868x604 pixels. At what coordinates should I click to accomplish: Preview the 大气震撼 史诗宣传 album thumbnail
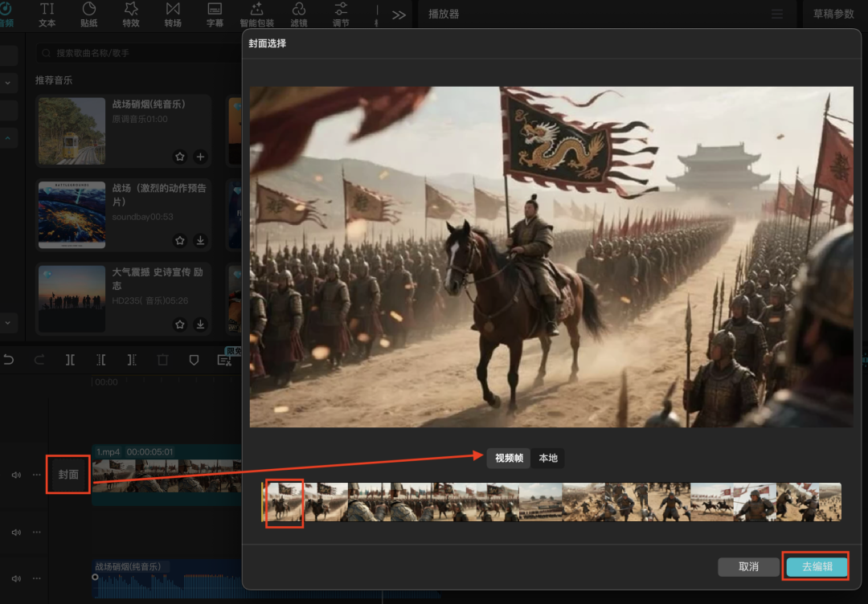tap(72, 299)
